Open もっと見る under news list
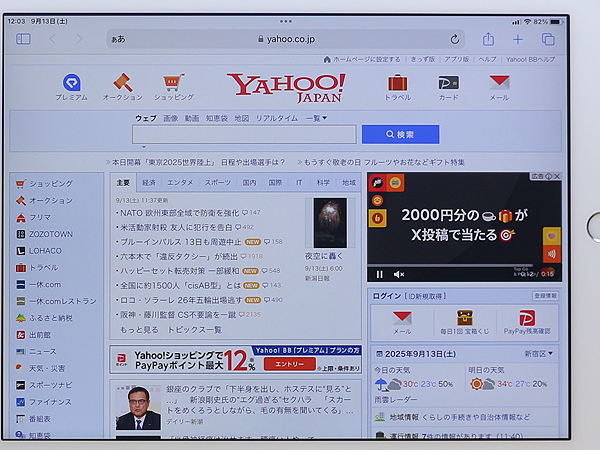This screenshot has width=600, height=450. (139, 329)
